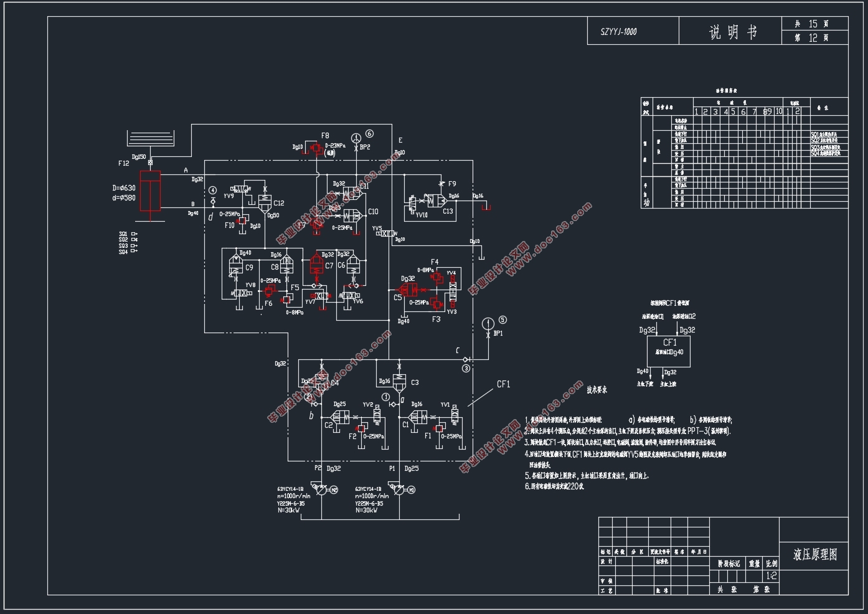Click the E port label

(x=400, y=141)
